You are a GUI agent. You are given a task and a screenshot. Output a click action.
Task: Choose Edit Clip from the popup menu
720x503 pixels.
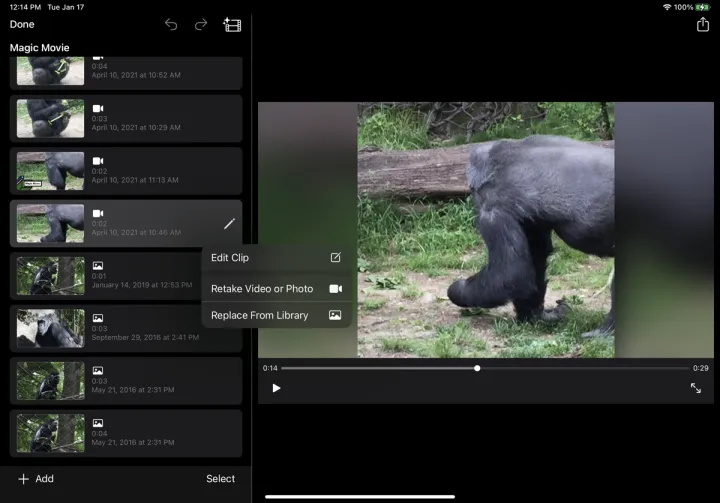tap(276, 258)
